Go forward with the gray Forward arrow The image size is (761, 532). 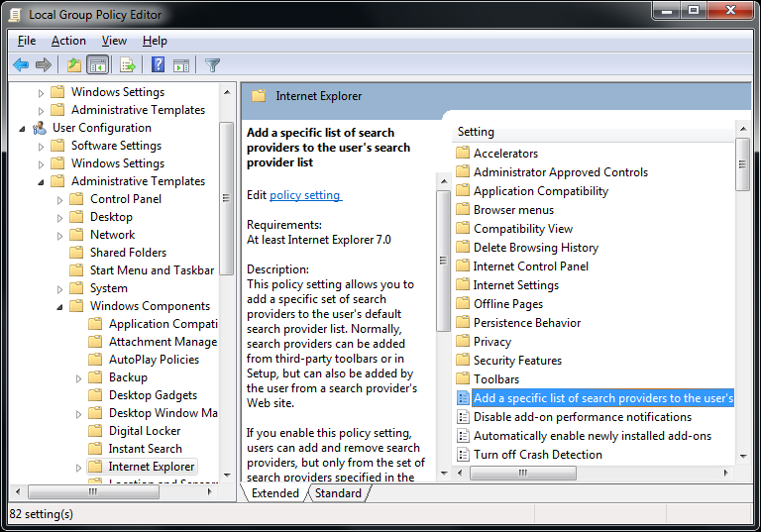tap(44, 64)
